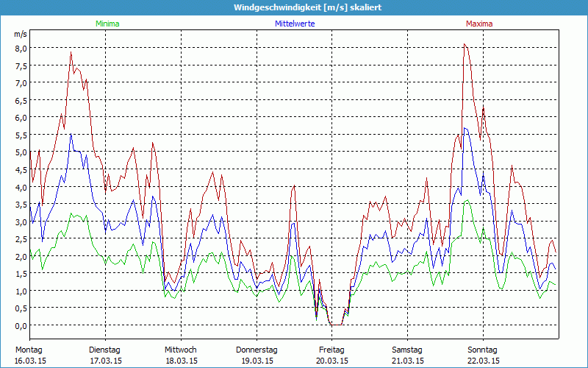
Task: Click the 2,5 y-axis tick label
Action: tap(21, 238)
